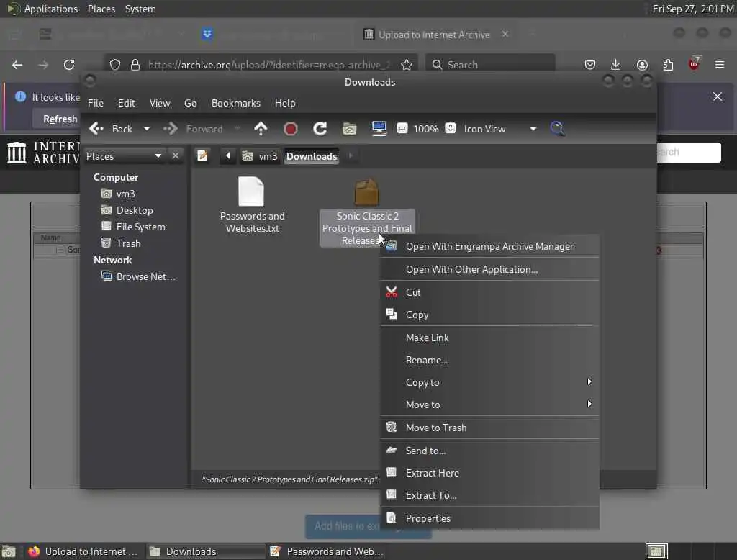Expand the Copy to submenu
Screen dimensions: 737x560
point(489,382)
